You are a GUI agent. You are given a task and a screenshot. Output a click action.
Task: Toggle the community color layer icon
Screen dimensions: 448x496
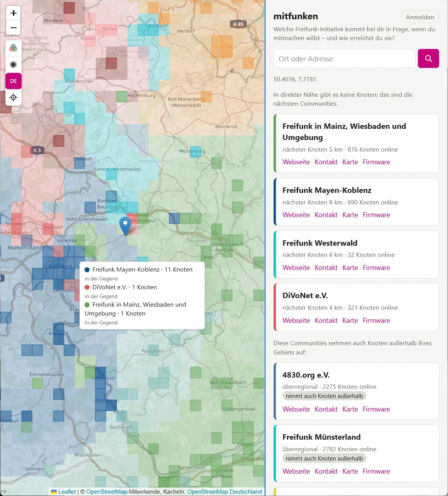pos(14,48)
